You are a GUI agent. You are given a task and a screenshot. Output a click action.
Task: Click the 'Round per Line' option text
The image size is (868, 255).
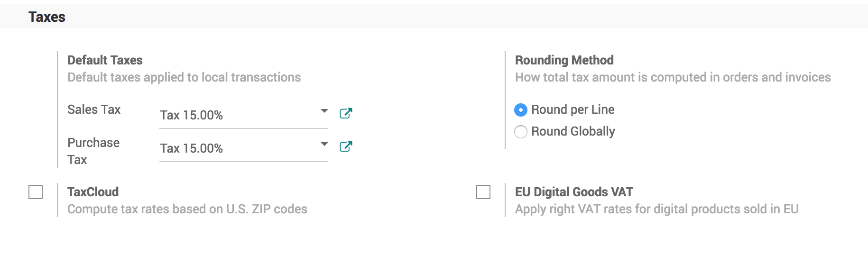coord(573,109)
